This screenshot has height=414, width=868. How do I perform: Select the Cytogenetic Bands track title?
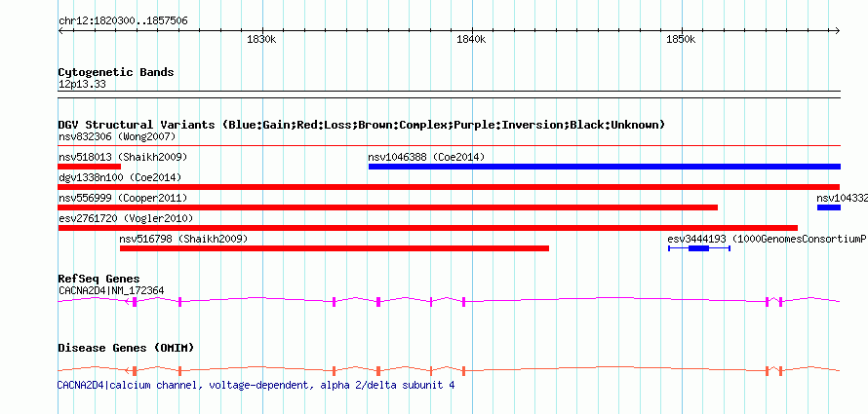(x=116, y=72)
